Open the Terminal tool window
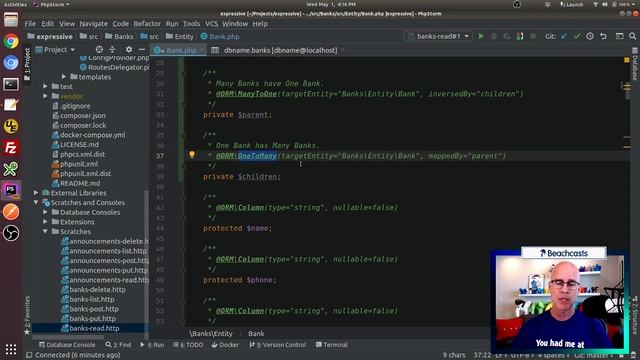The height and width of the screenshot is (360, 640). pyautogui.click(x=331, y=345)
